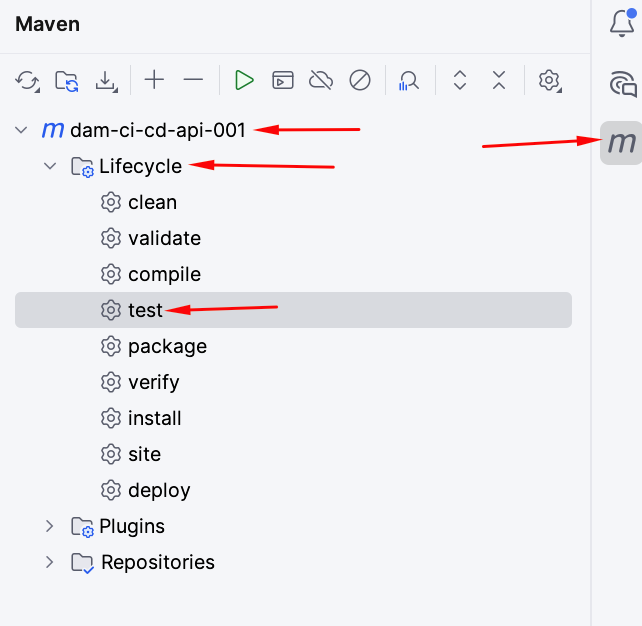Image resolution: width=642 pixels, height=626 pixels.
Task: Collapse all nodes in Maven tree
Action: coord(499,80)
